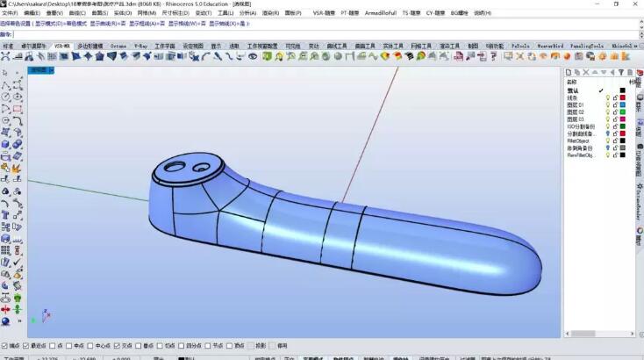Switch to the WeaverBird toolbar tab
This screenshot has height=360, width=644.
(550, 46)
